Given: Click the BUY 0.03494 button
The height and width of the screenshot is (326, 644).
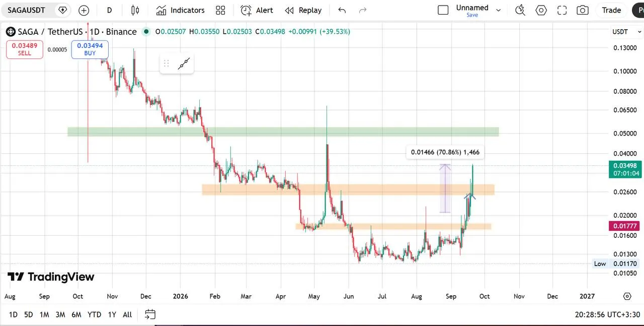Looking at the screenshot, I should point(90,49).
